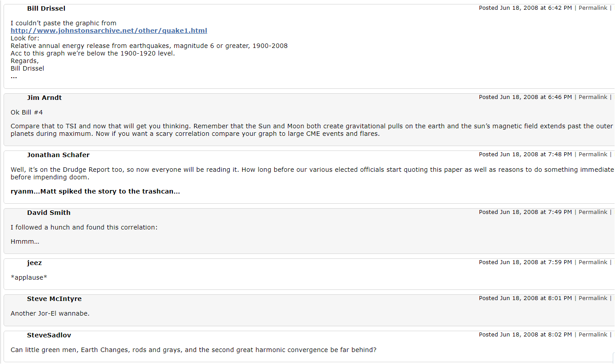Open Permalink for Steve McIntyre's comment
Screen dimensions: 615x364
click(x=593, y=298)
